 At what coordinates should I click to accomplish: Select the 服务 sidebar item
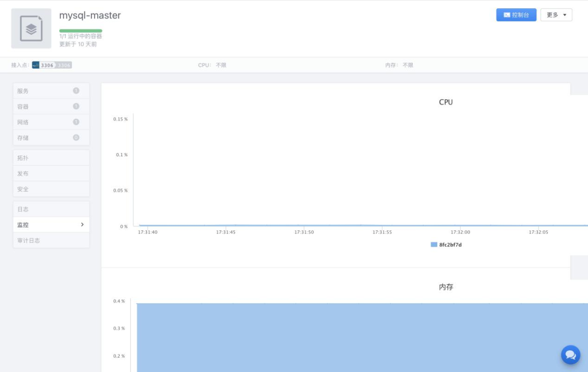coord(51,91)
